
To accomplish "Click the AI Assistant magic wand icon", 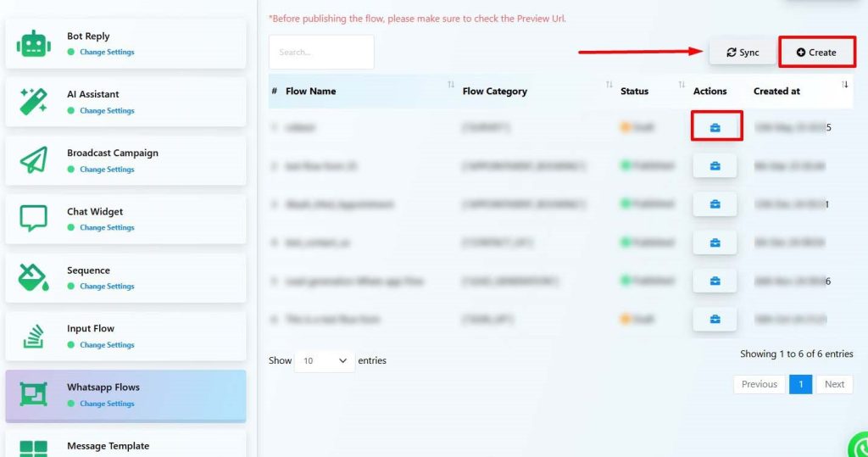I will (x=34, y=102).
